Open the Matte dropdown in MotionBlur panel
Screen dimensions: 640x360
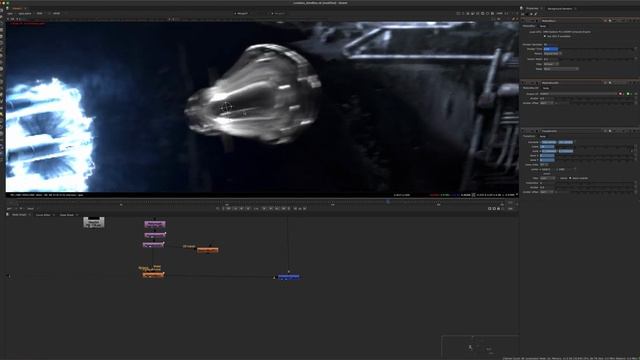click(560, 69)
